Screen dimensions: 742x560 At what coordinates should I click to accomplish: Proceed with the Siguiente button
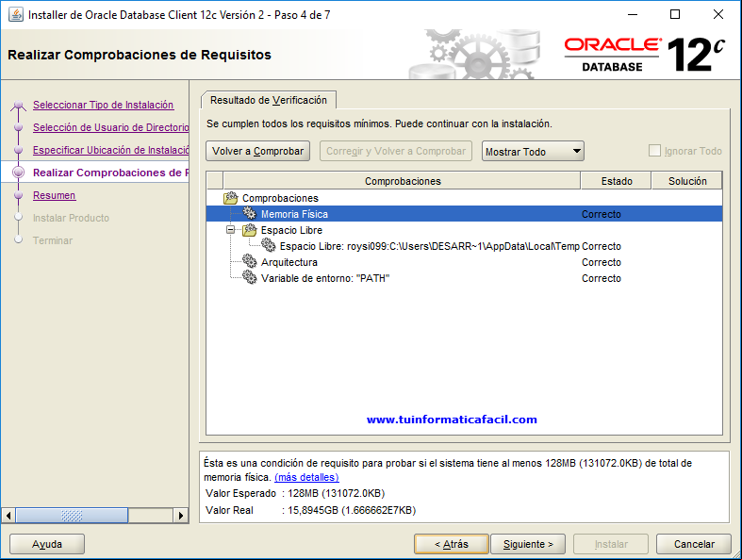[528, 544]
